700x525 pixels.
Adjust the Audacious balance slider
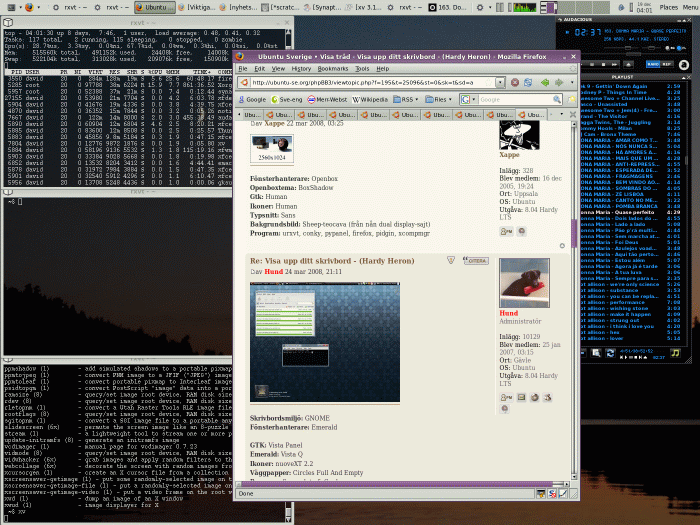(x=651, y=48)
